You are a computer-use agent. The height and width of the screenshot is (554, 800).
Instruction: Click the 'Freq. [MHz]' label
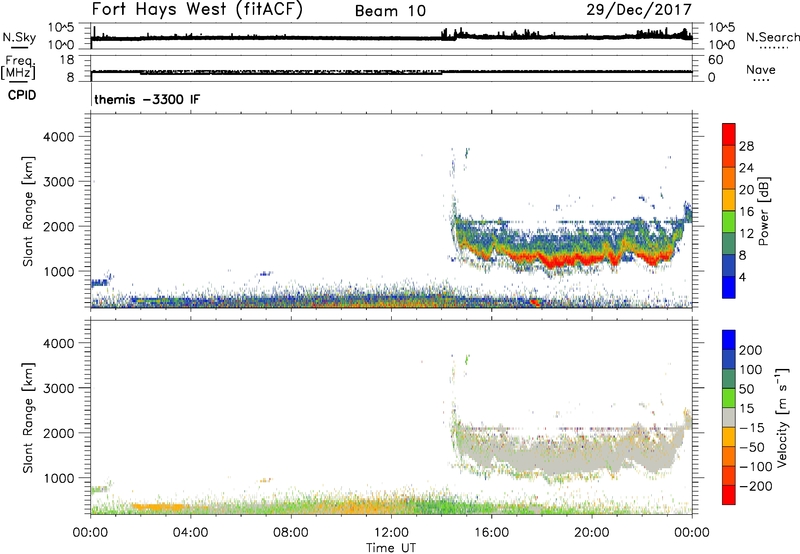18,67
